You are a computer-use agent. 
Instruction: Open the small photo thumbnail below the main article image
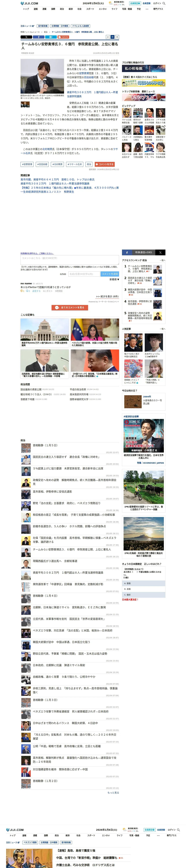(25, 104)
